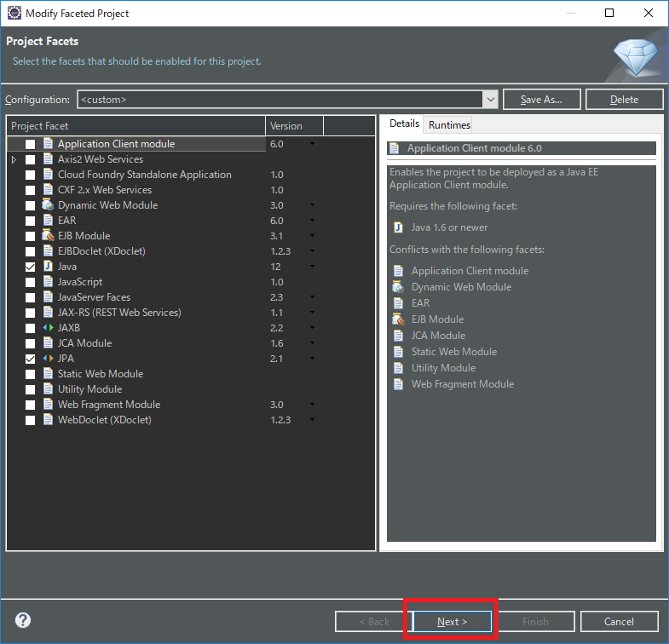Click the EJBDoclet (XDoclet) facet icon
This screenshot has height=644, width=669.
pos(49,251)
